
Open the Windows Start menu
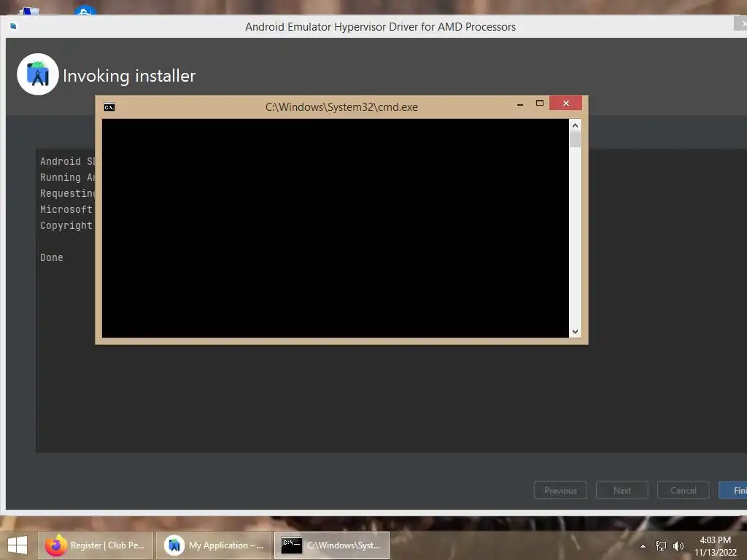coord(18,545)
